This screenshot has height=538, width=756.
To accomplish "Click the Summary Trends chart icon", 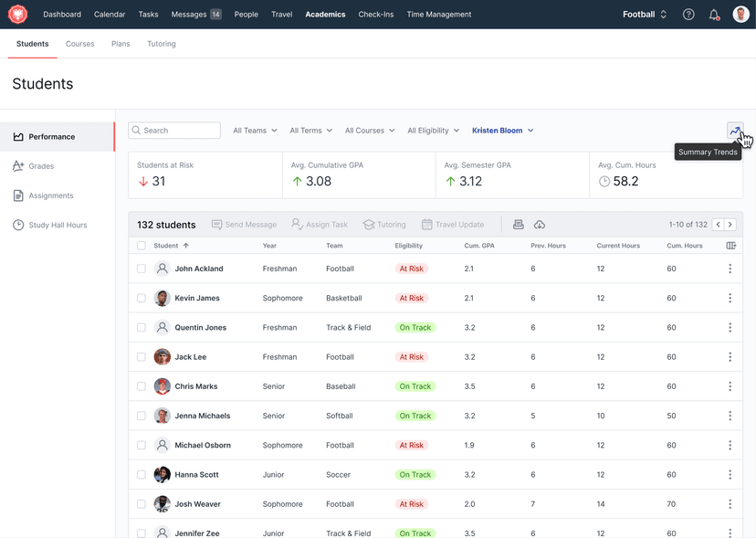I will (x=735, y=131).
